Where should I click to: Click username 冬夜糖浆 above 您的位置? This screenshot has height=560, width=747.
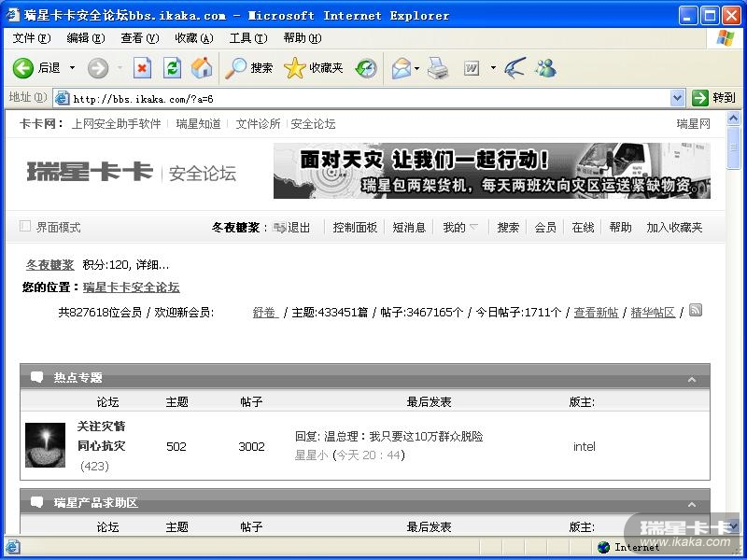click(50, 265)
